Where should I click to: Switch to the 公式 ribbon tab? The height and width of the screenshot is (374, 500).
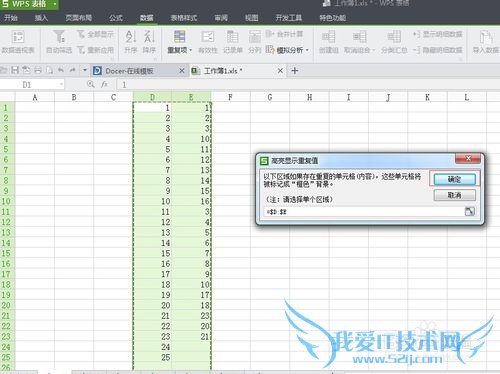[116, 18]
